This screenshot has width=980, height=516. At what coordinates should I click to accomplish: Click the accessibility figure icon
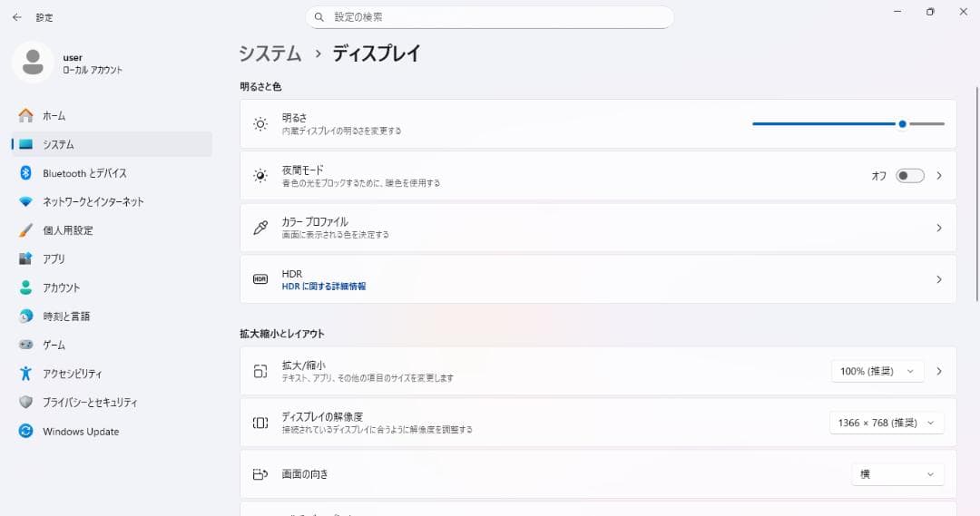tap(25, 374)
